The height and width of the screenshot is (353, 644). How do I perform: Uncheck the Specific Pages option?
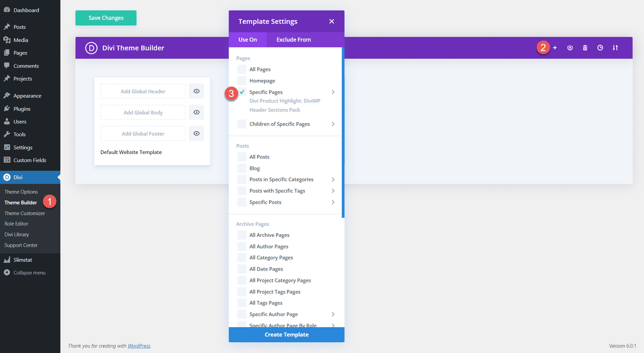pyautogui.click(x=242, y=92)
